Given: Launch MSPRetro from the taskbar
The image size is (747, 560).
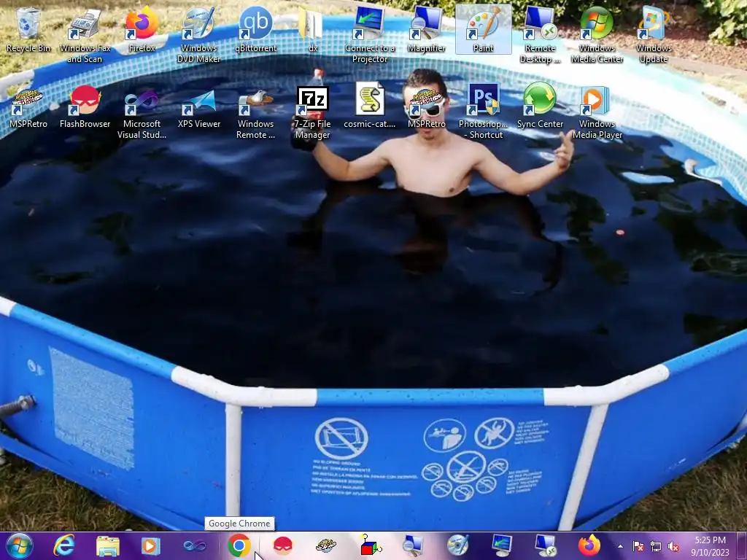Looking at the screenshot, I should pyautogui.click(x=326, y=545).
